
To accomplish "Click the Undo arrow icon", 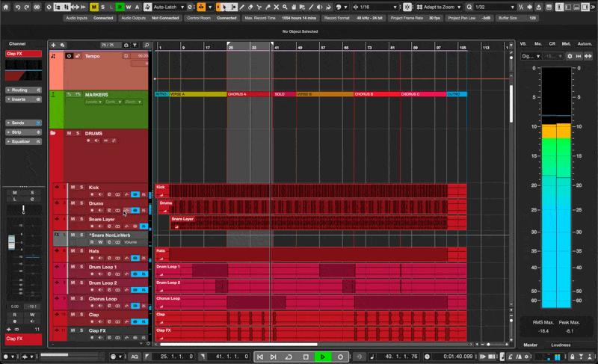I will (x=17, y=7).
